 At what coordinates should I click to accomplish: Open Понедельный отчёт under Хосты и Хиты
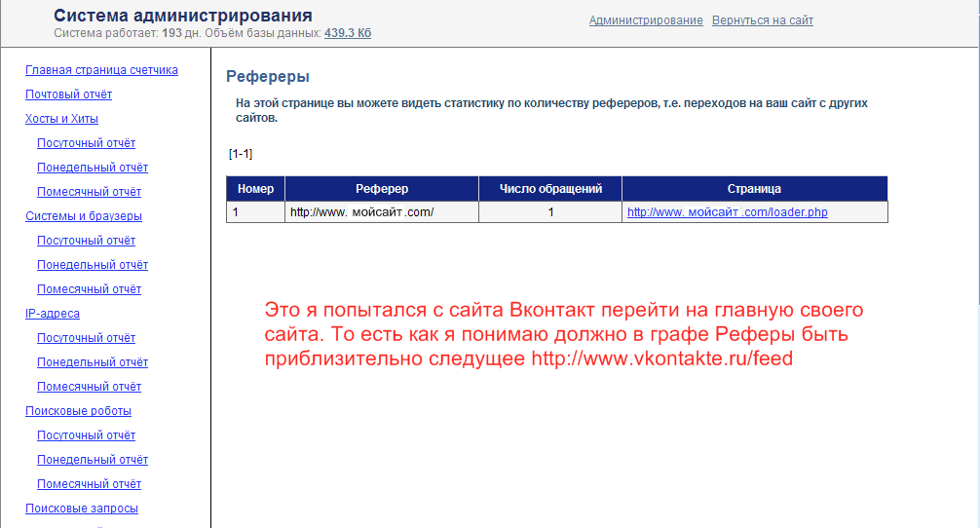tap(92, 168)
